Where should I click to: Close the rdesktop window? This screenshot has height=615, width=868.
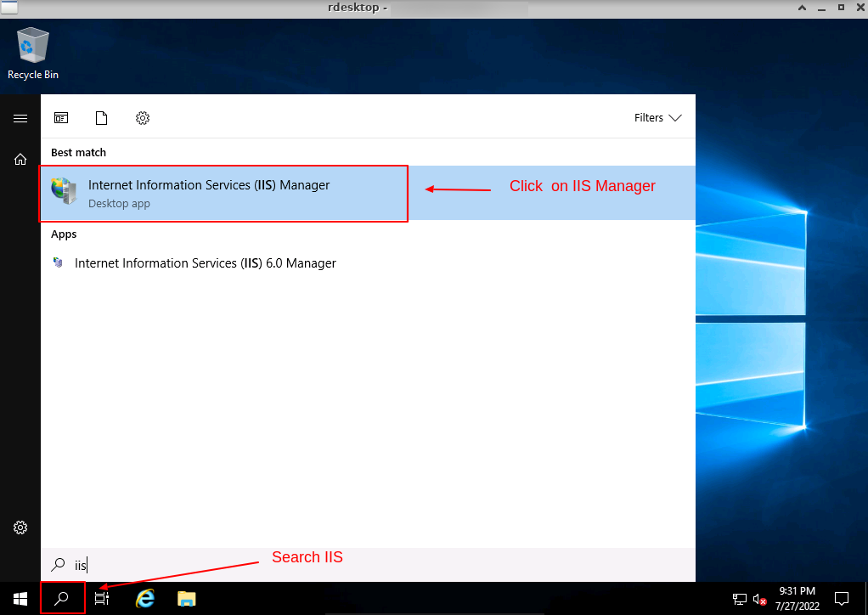(861, 7)
